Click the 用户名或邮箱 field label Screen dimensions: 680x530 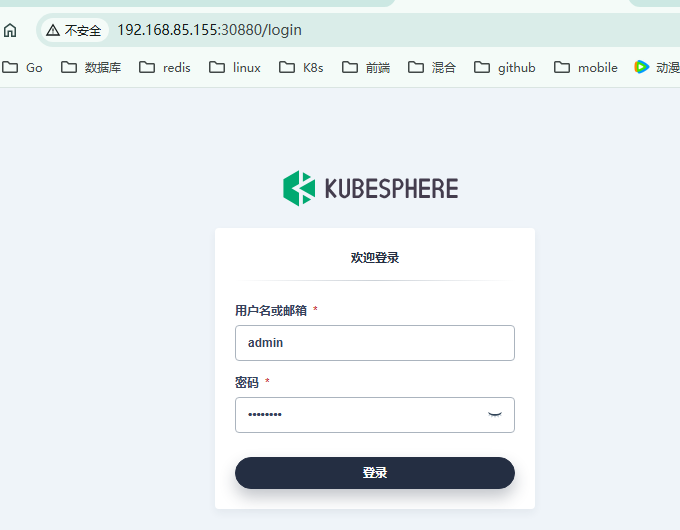[x=271, y=311]
